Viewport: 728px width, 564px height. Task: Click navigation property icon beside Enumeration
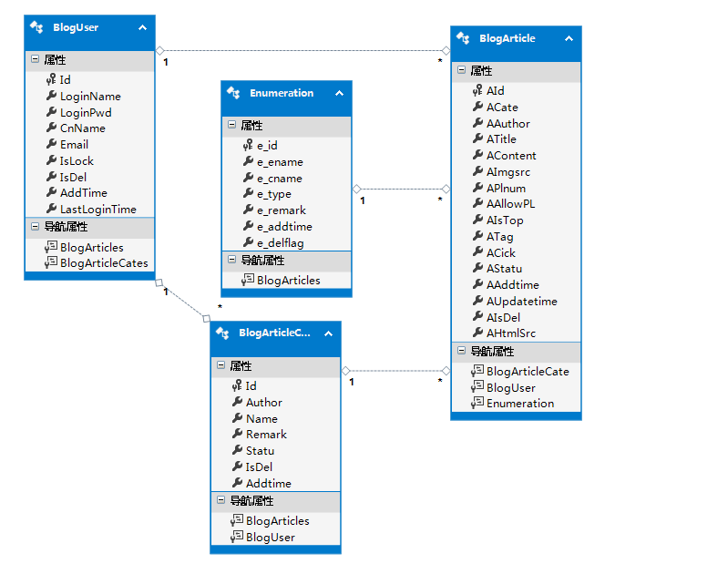[477, 404]
